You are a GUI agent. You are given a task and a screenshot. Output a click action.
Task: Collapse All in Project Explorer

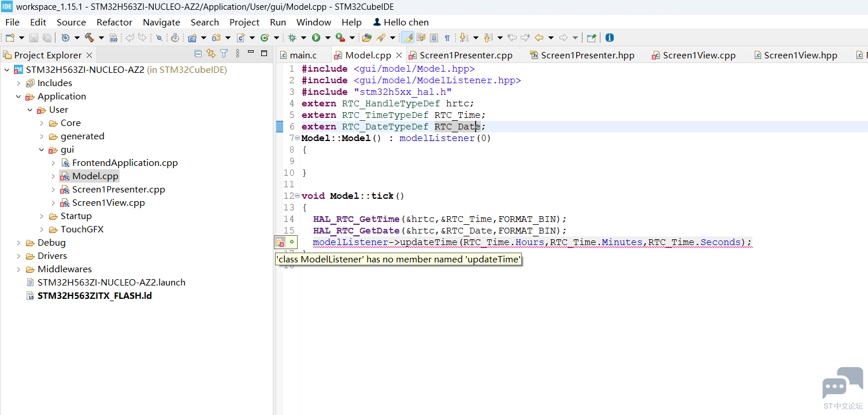[x=198, y=54]
